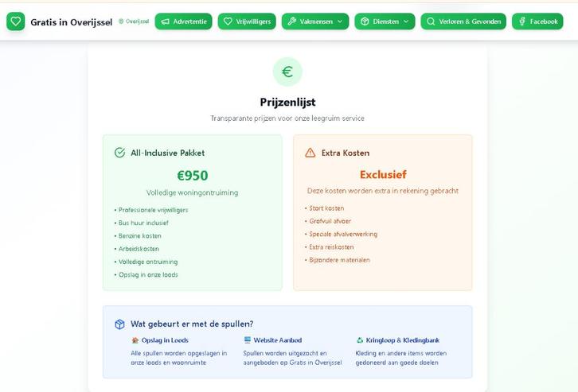Click the recycle icon for Kringloop & Kledingbank
This screenshot has width=578, height=392.
click(360, 340)
